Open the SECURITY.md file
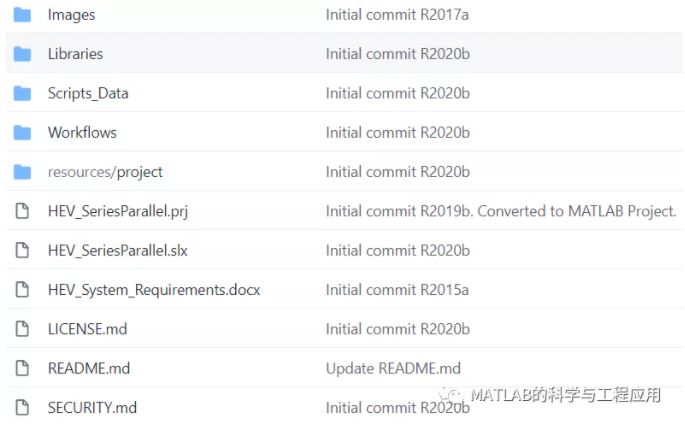Screen dimensions: 685x427 coord(93,408)
